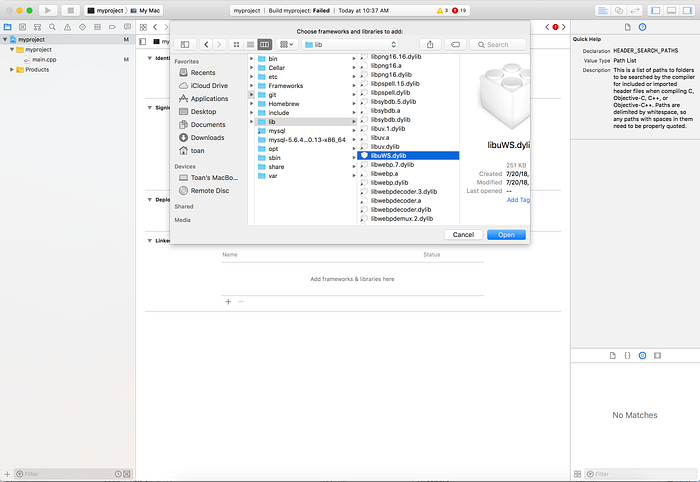Open the 'lib' path pop-up menu

pos(350,45)
